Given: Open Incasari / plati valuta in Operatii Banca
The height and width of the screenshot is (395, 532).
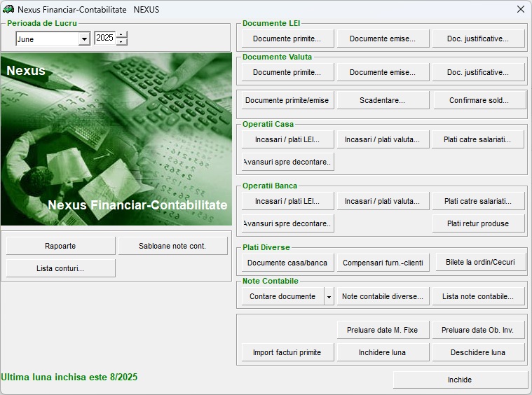Looking at the screenshot, I should (x=383, y=202).
